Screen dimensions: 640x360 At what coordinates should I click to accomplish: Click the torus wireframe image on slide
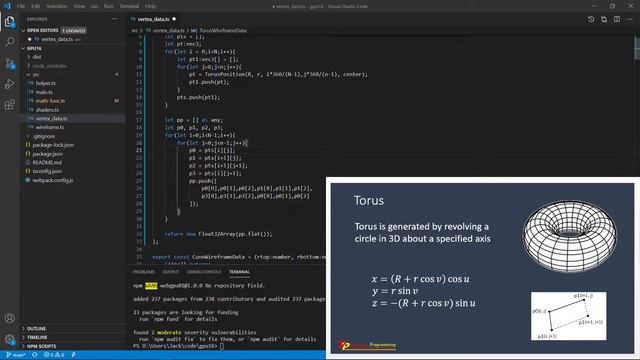point(570,236)
